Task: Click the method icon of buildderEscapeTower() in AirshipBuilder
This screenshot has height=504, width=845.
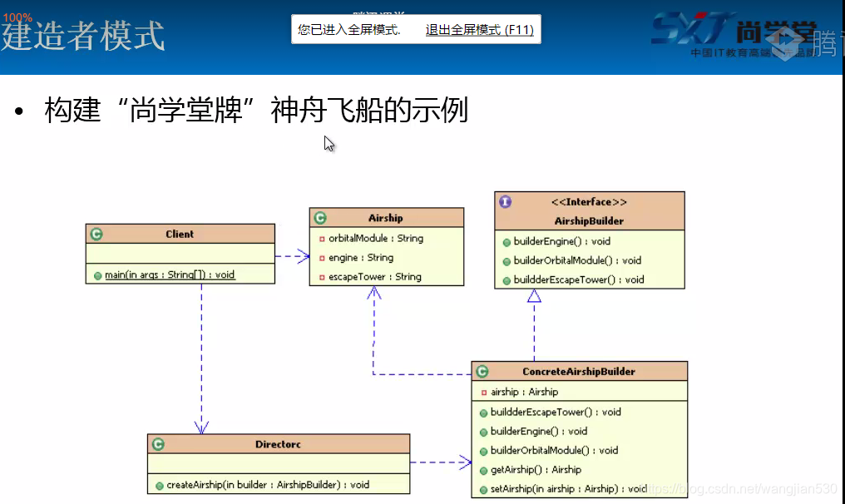Action: click(x=507, y=280)
